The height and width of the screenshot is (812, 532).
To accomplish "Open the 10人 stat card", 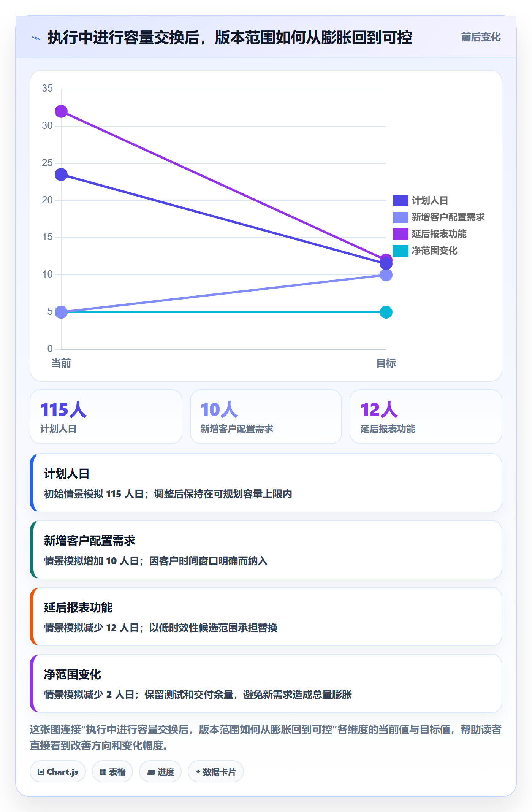I will pyautogui.click(x=266, y=417).
